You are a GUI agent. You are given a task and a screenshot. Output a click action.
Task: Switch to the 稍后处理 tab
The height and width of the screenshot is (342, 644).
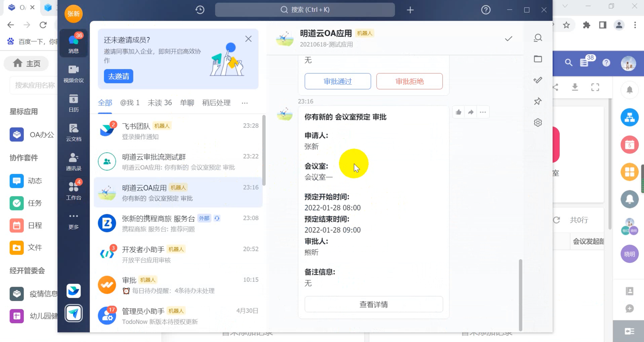pos(216,103)
